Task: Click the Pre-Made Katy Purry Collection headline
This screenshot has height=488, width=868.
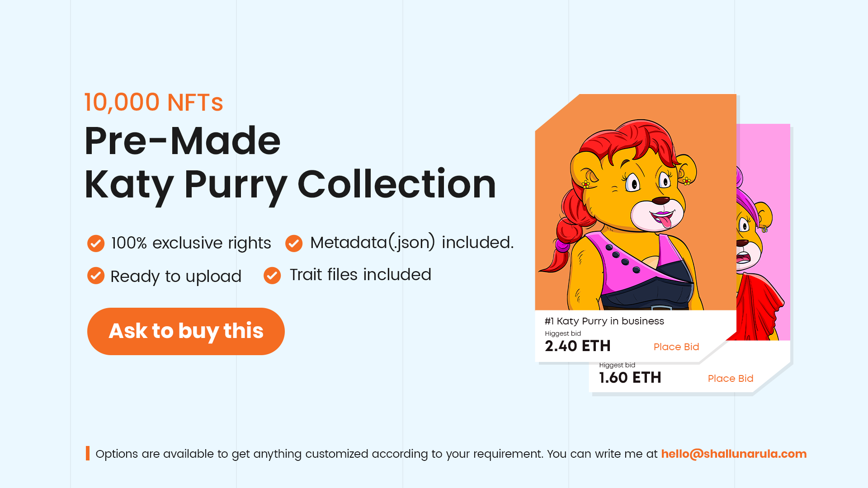Action: coord(290,163)
